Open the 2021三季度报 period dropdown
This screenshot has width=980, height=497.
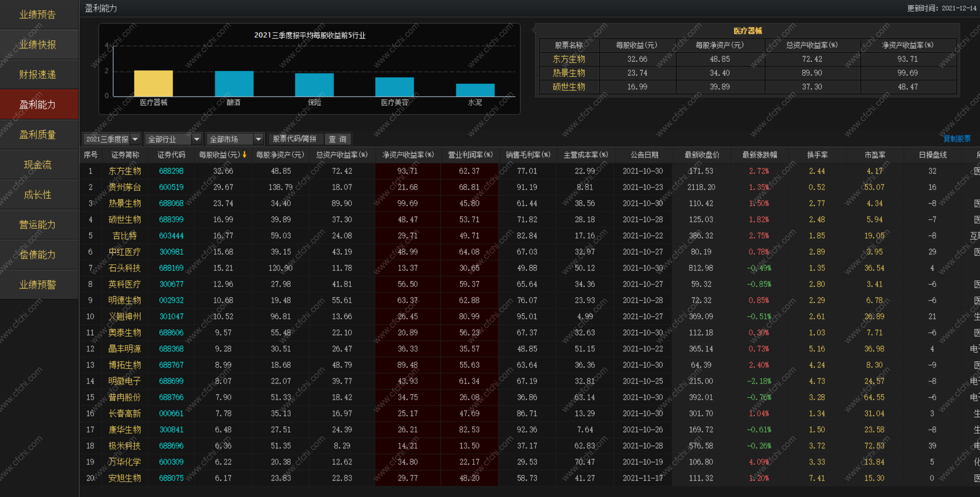135,139
